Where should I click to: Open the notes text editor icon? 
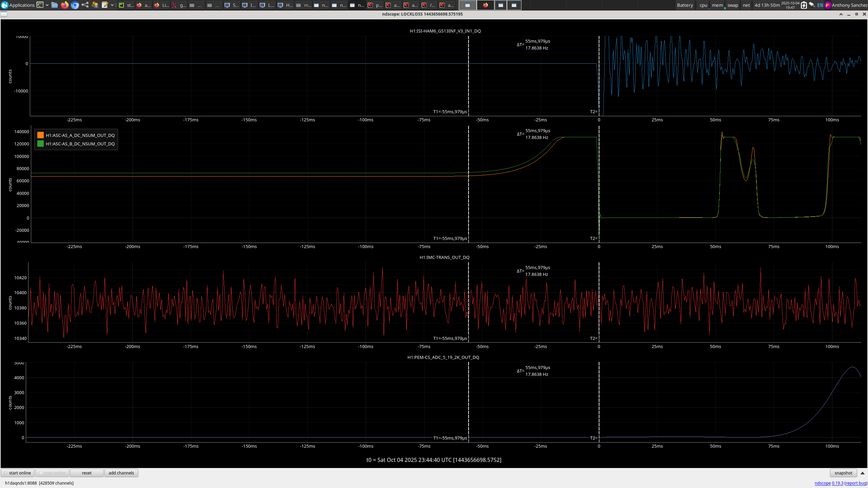pos(105,5)
